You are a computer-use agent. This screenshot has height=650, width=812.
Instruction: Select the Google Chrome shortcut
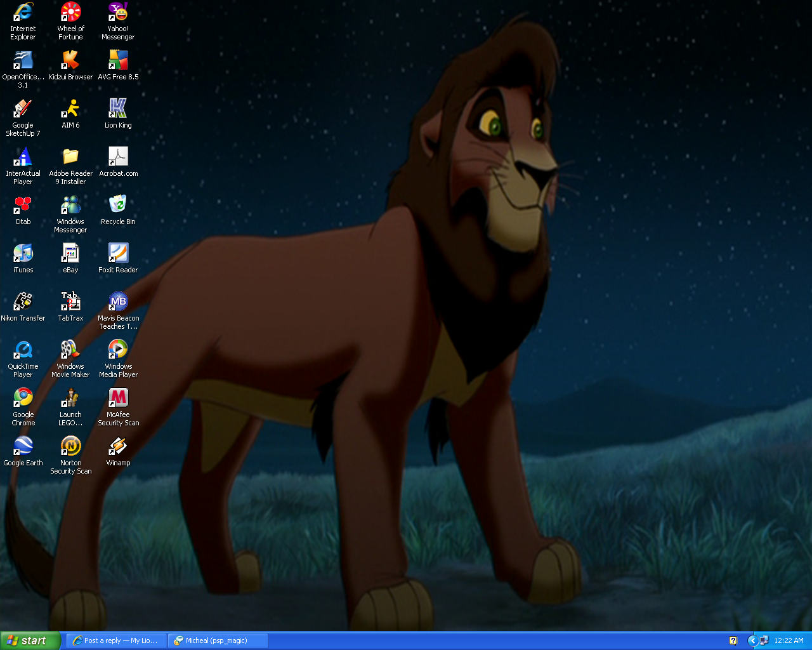(23, 398)
